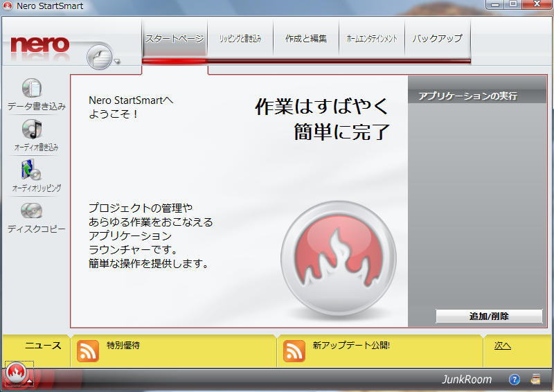The height and width of the screenshot is (392, 554).
Task: Open the blue help question mark icon
Action: [514, 380]
